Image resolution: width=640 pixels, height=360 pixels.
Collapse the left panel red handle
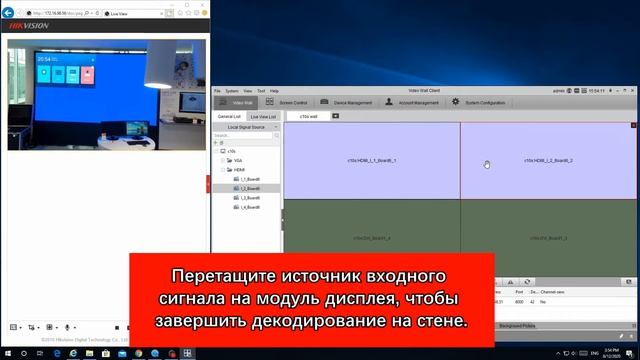(x=208, y=184)
